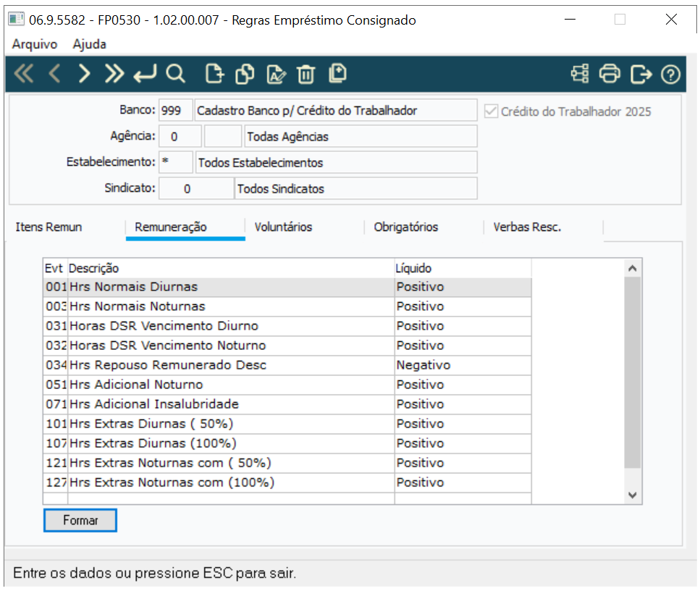Jump to the last record

(114, 74)
